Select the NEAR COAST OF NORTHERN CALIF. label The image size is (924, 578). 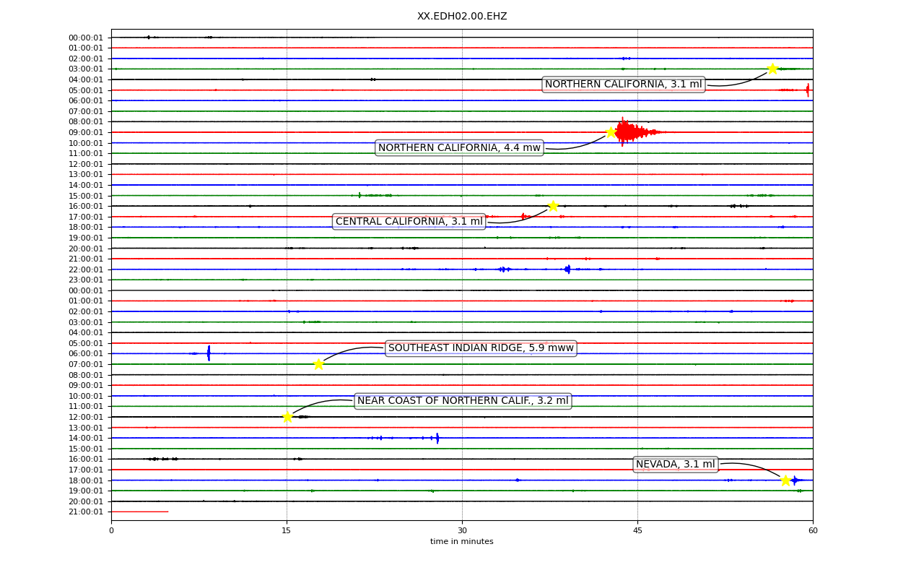click(x=463, y=401)
